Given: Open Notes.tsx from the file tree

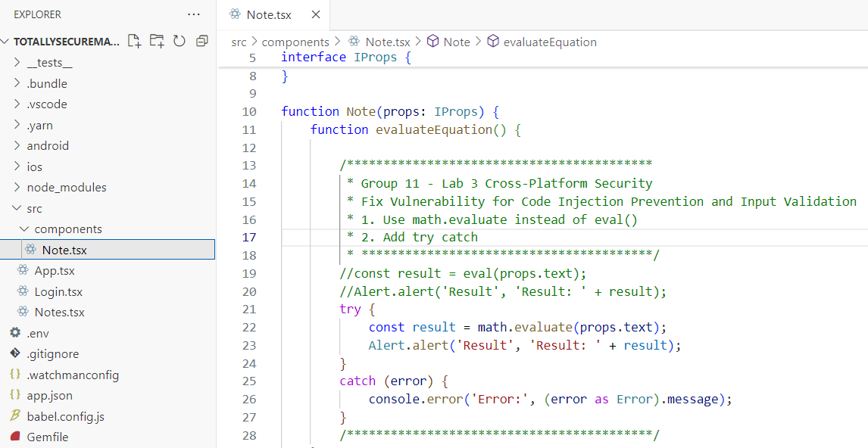Looking at the screenshot, I should click(59, 312).
